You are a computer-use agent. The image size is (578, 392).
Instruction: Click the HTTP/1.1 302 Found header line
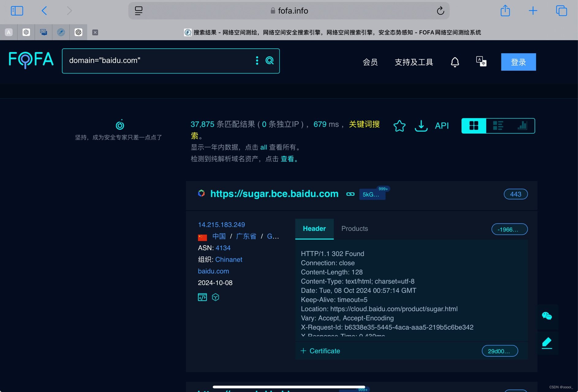tap(332, 254)
